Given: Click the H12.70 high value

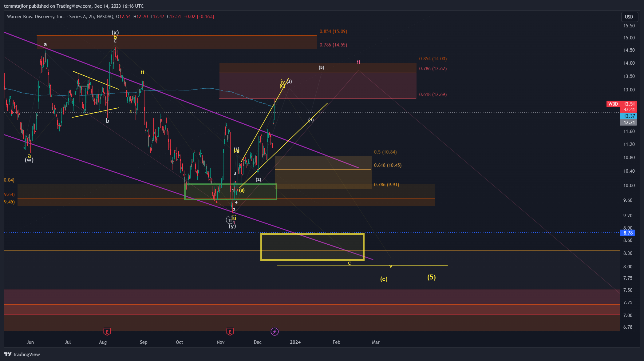Looking at the screenshot, I should point(140,17).
